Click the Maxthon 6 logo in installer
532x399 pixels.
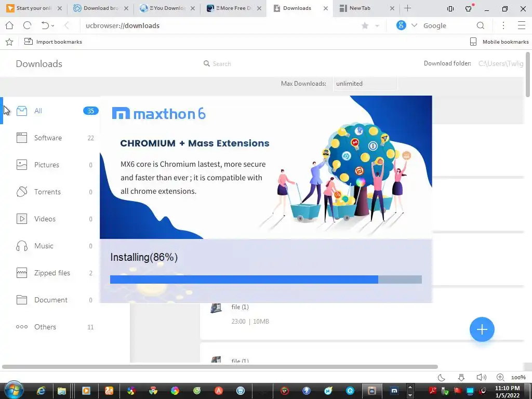point(159,114)
